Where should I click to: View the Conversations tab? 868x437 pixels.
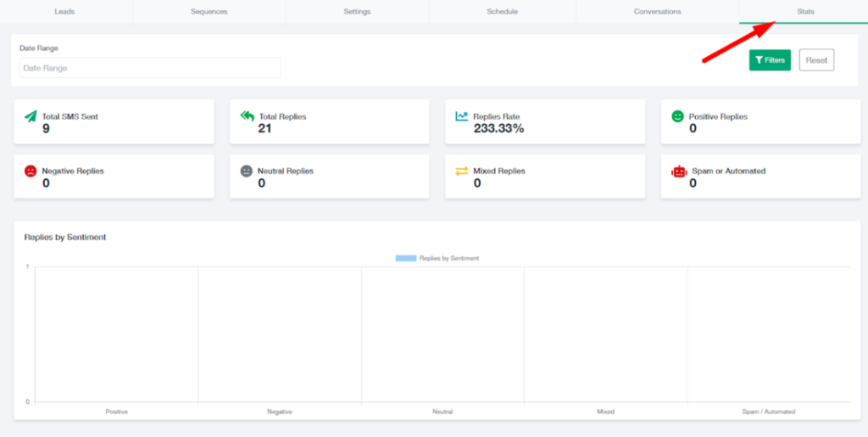[657, 12]
